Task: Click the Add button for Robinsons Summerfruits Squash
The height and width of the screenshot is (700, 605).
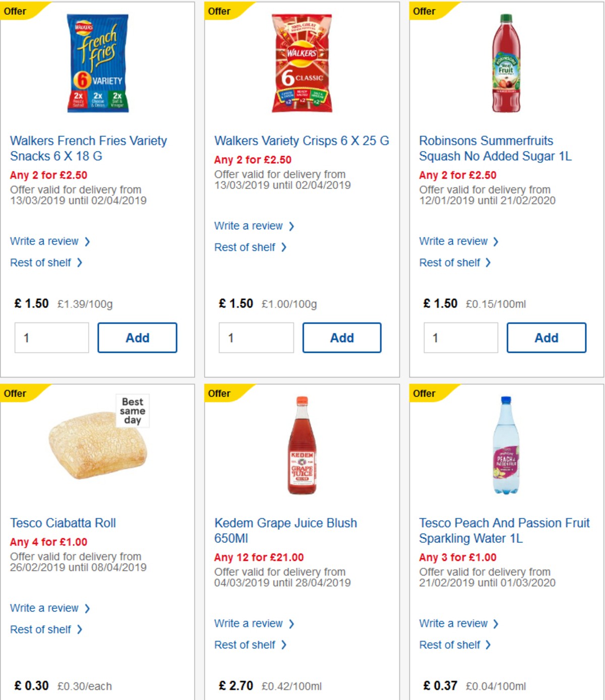Action: pos(546,338)
